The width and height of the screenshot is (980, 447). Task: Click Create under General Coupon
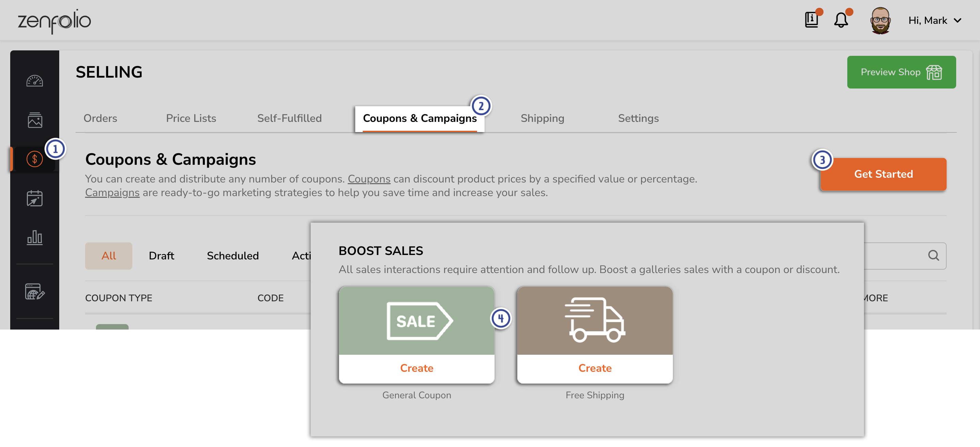tap(416, 368)
